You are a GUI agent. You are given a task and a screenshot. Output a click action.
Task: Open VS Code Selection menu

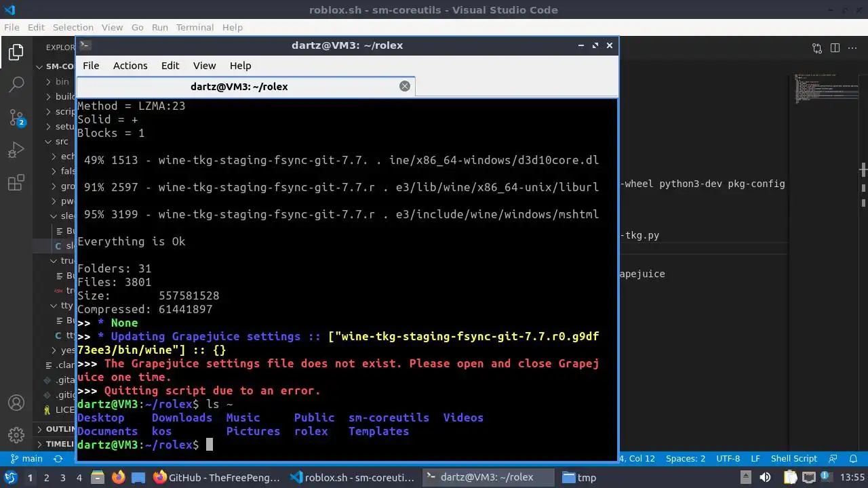[x=73, y=27]
